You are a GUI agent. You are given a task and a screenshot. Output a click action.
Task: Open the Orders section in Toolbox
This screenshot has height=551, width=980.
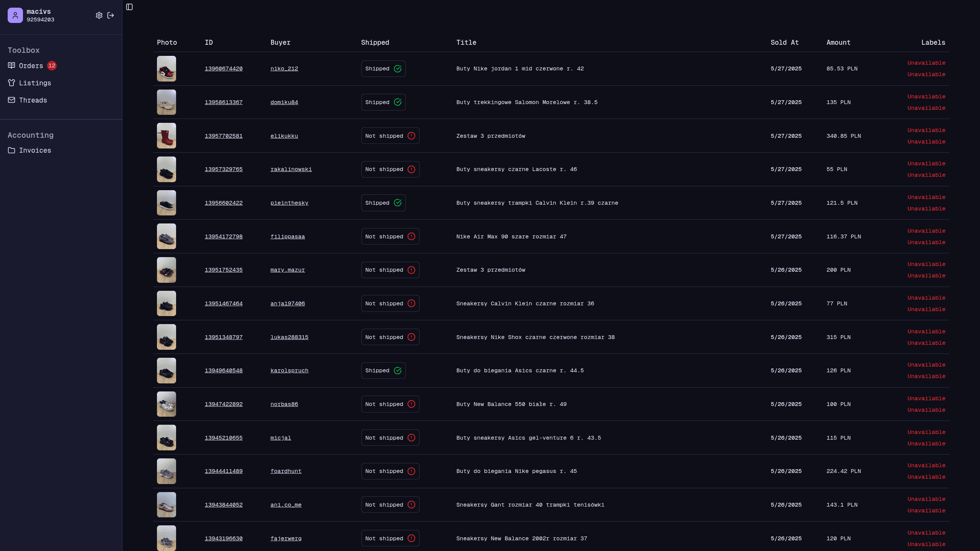(x=31, y=66)
